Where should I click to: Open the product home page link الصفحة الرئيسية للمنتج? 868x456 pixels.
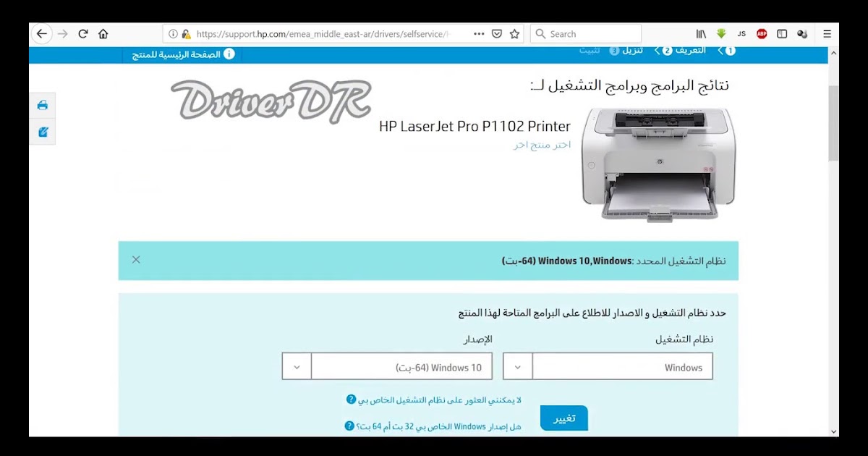176,55
